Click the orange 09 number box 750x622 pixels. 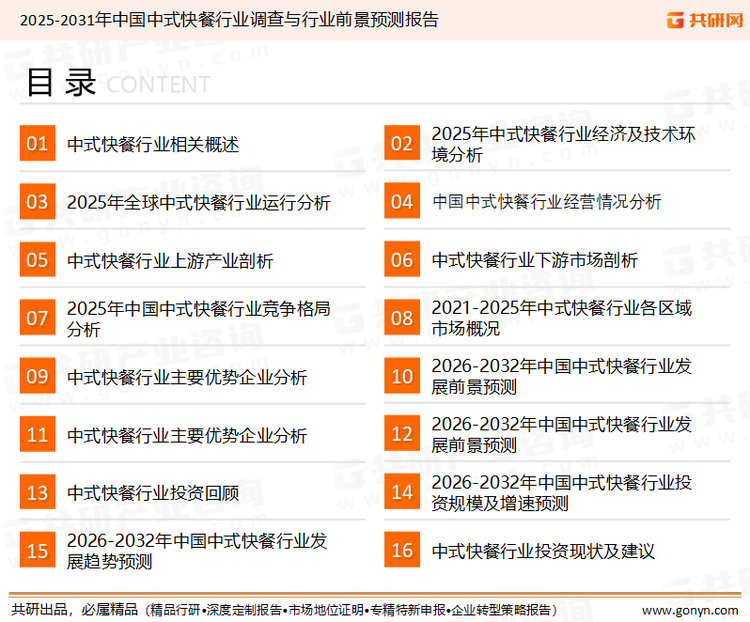click(37, 376)
